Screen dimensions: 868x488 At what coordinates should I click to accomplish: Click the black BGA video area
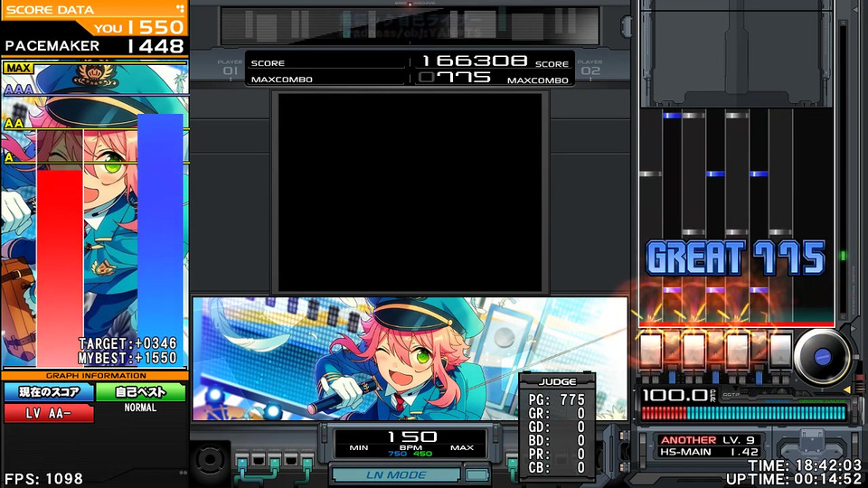point(410,192)
